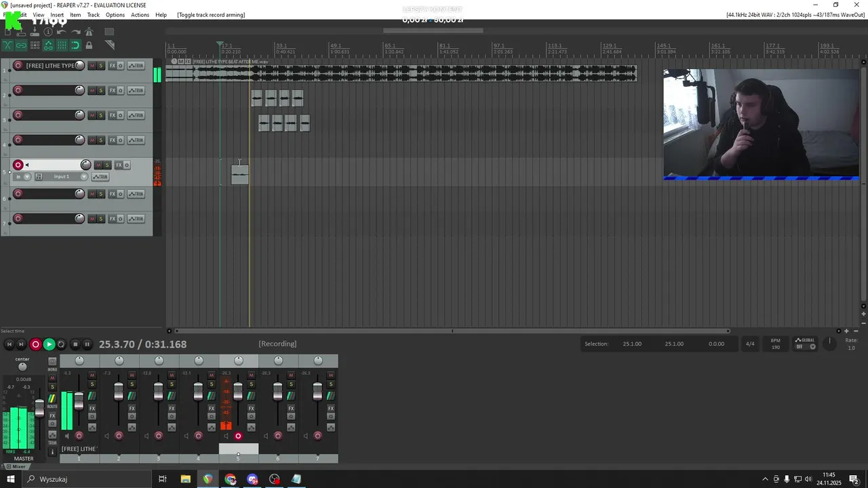Click envelope button on mixer channel 6

(x=291, y=427)
